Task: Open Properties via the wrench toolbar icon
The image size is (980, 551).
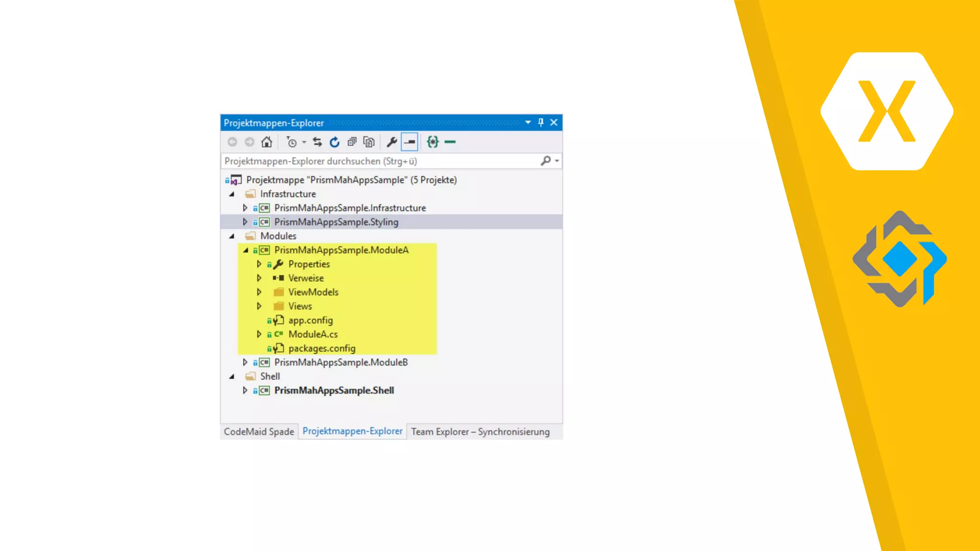Action: pos(391,142)
